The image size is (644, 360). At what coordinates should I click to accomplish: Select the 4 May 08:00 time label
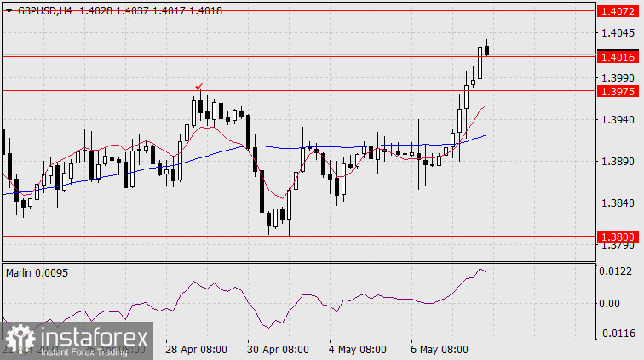[x=357, y=350]
